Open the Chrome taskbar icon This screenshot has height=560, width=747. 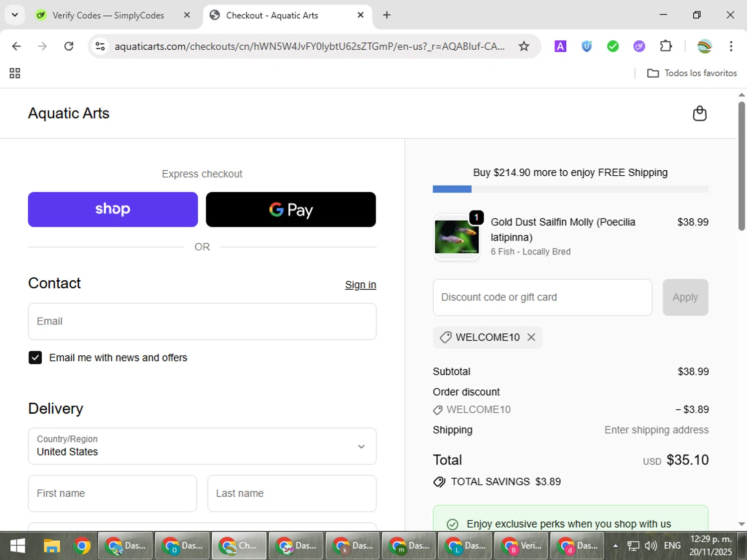tap(82, 546)
